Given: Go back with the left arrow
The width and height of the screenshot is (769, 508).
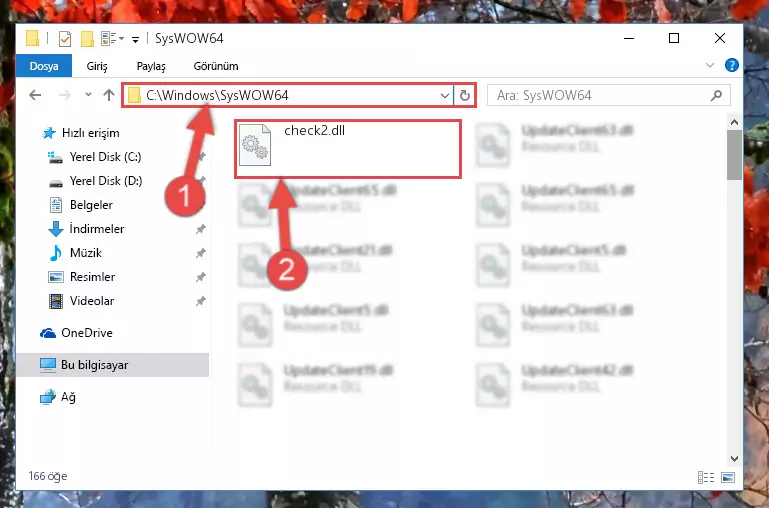Looking at the screenshot, I should coord(35,95).
